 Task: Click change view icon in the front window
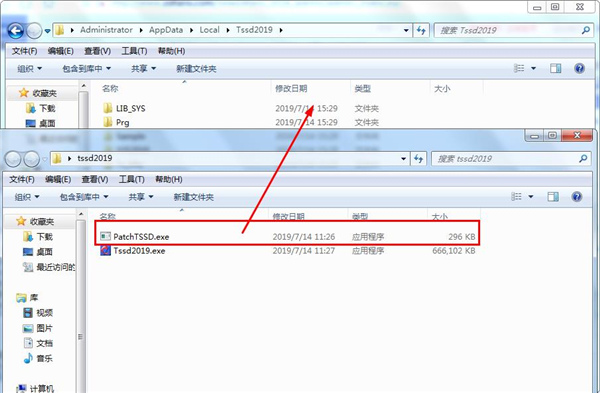point(516,196)
